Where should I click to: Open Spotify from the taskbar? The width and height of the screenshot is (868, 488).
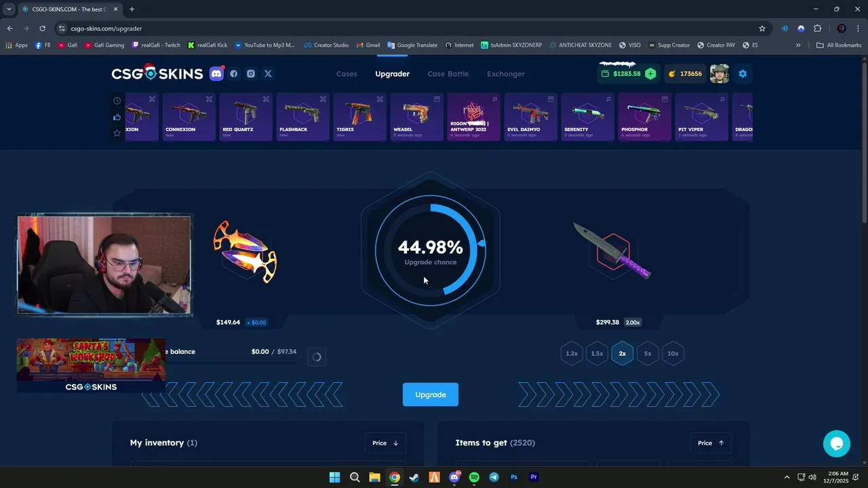pyautogui.click(x=474, y=477)
